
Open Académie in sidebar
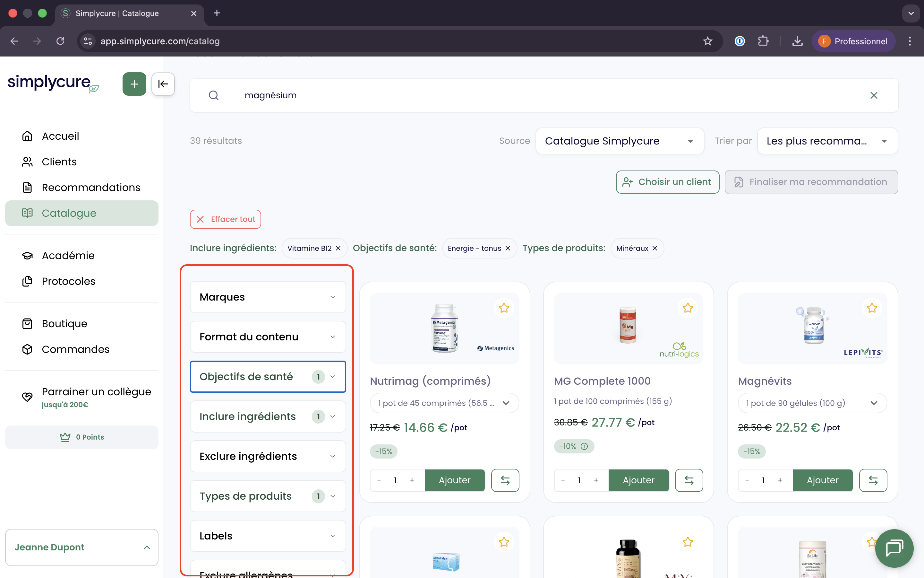point(81,255)
